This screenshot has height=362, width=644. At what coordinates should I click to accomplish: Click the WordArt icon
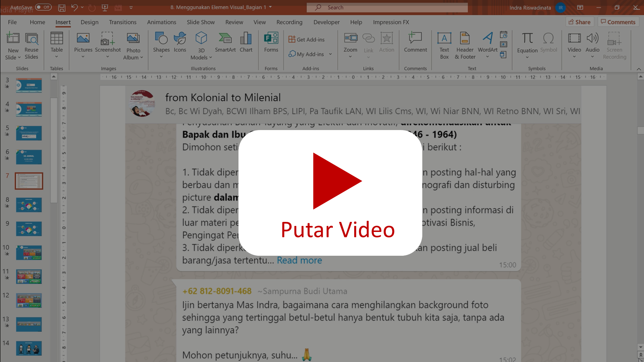[487, 39]
